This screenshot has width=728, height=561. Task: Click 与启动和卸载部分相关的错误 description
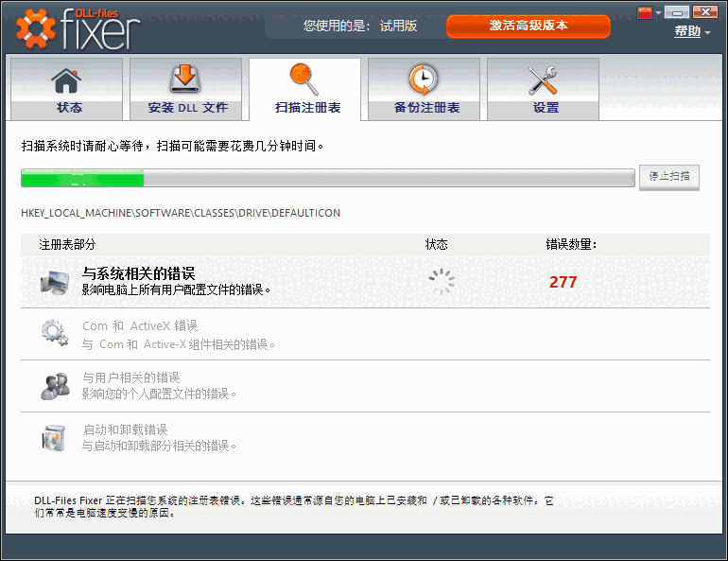point(159,447)
